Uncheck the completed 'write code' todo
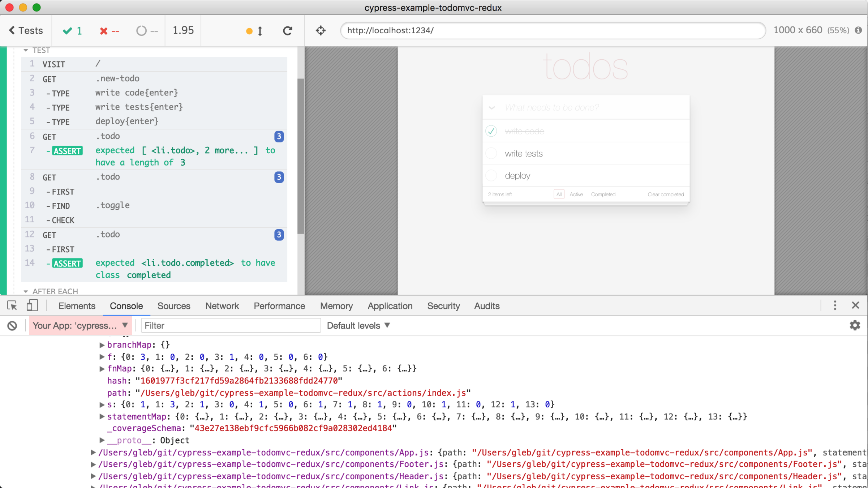The image size is (868, 488). [491, 131]
